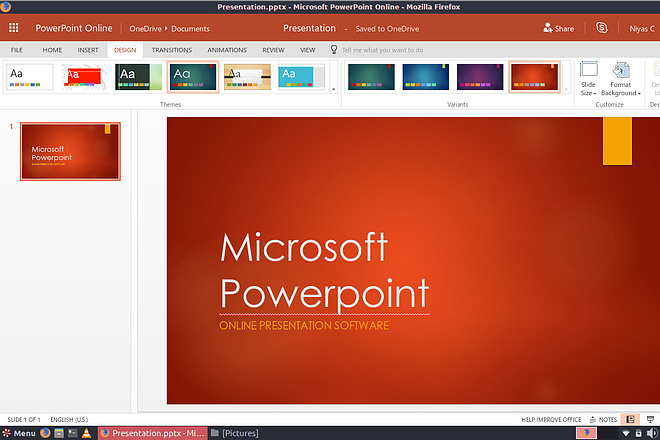
Task: Open the Slide Size dropdown
Action: 588,79
